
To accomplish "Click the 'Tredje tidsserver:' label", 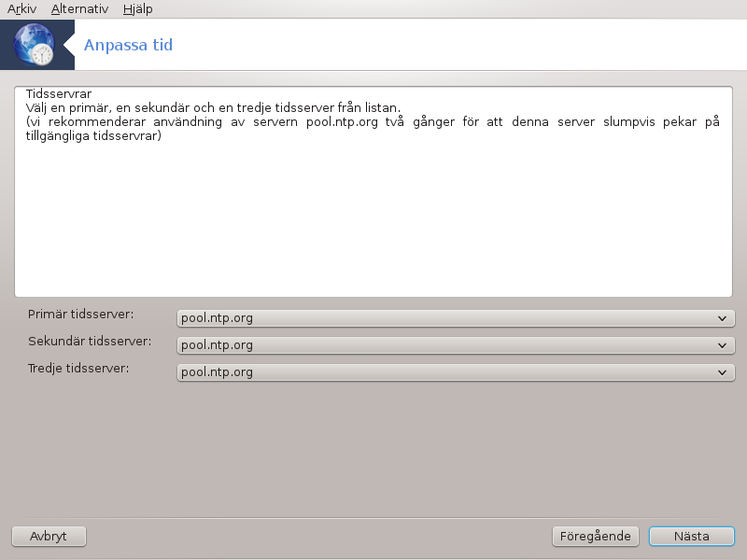I will pyautogui.click(x=78, y=369).
